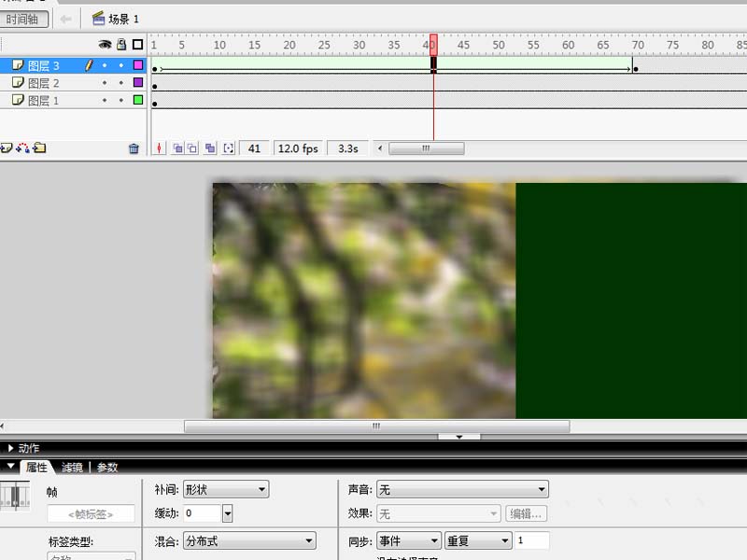This screenshot has width=747, height=560.
Task: Toggle the onion skin icon
Action: (x=177, y=148)
